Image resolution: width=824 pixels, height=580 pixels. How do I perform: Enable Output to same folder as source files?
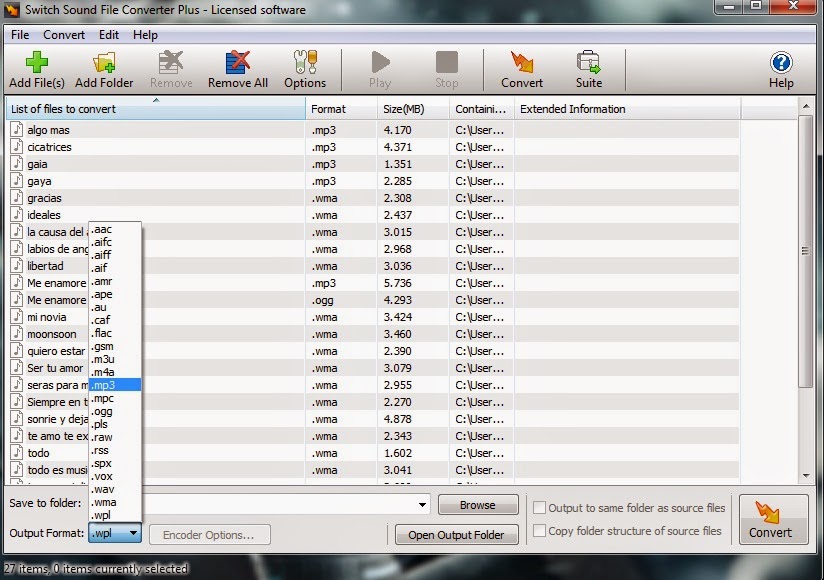tap(539, 508)
